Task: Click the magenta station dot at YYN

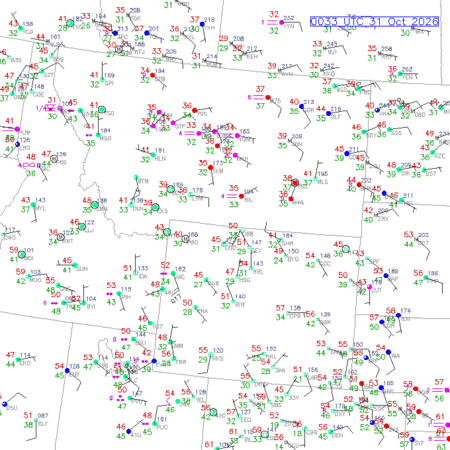Action: click(282, 23)
